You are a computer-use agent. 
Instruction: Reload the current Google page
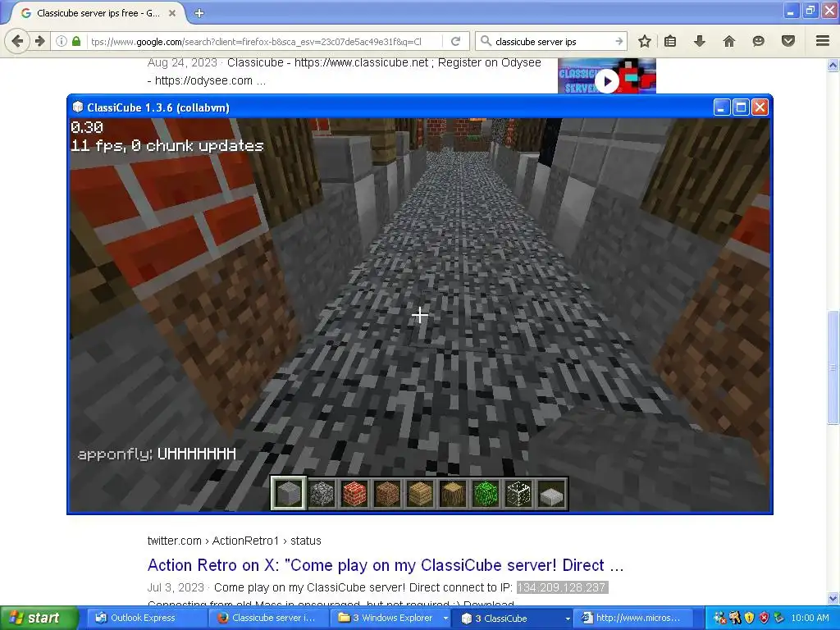pos(456,41)
